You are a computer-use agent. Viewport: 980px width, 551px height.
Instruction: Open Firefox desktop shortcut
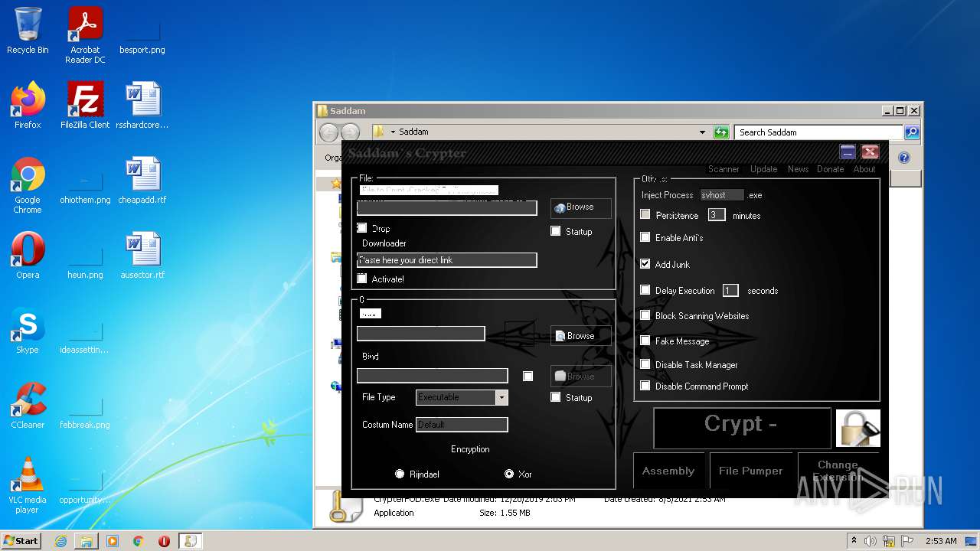click(x=28, y=106)
